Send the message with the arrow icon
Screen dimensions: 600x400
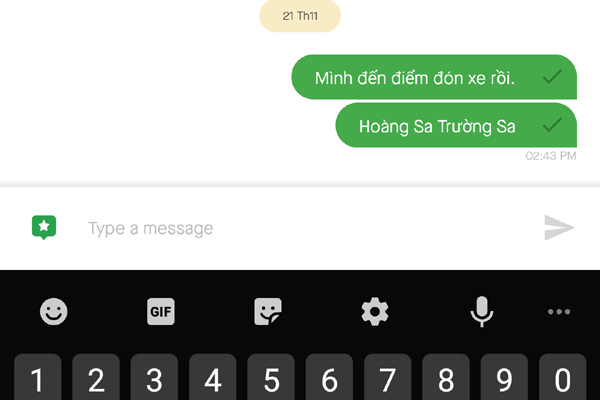pos(559,228)
